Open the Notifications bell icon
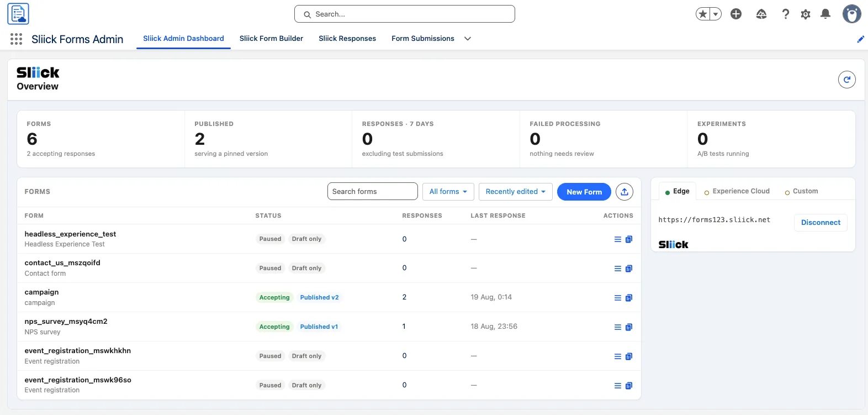Screen dimensions: 868x415 coord(825,14)
